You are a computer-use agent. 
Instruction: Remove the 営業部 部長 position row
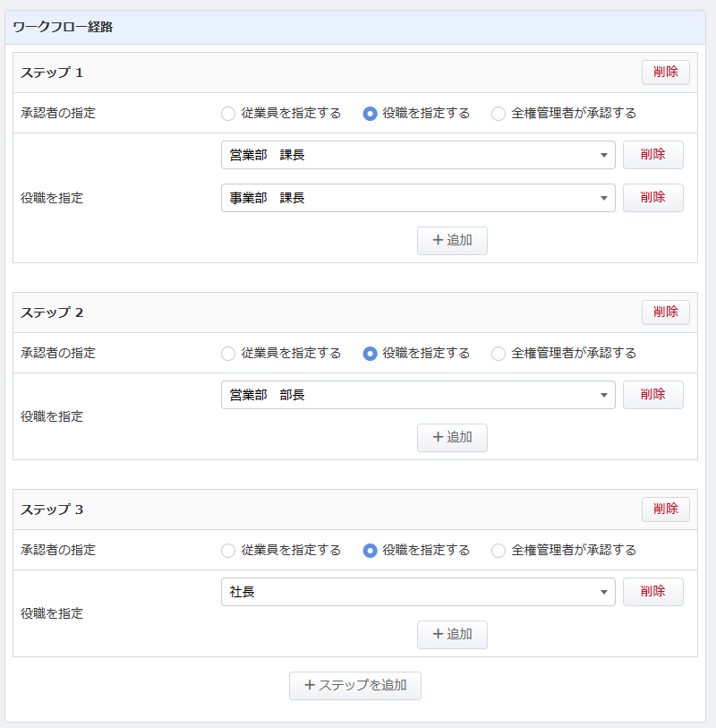pyautogui.click(x=652, y=395)
